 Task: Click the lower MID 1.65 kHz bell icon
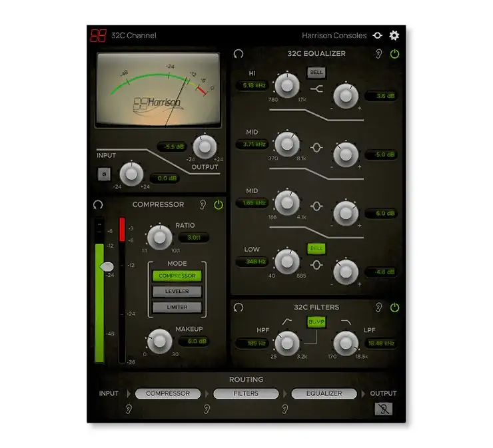click(x=316, y=206)
